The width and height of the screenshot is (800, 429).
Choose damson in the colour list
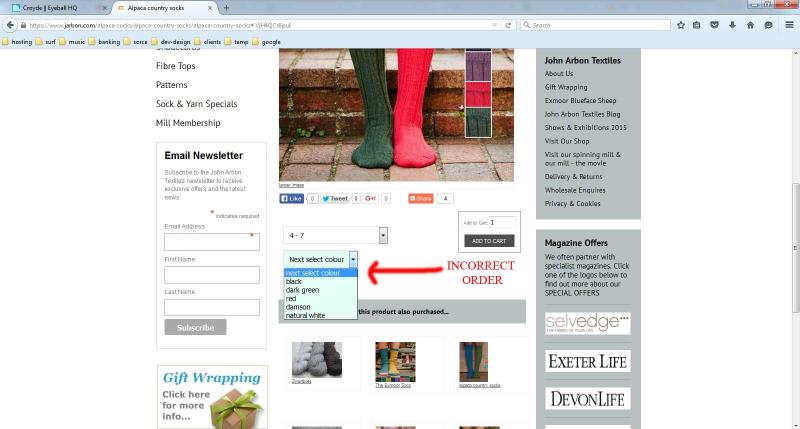coord(298,307)
